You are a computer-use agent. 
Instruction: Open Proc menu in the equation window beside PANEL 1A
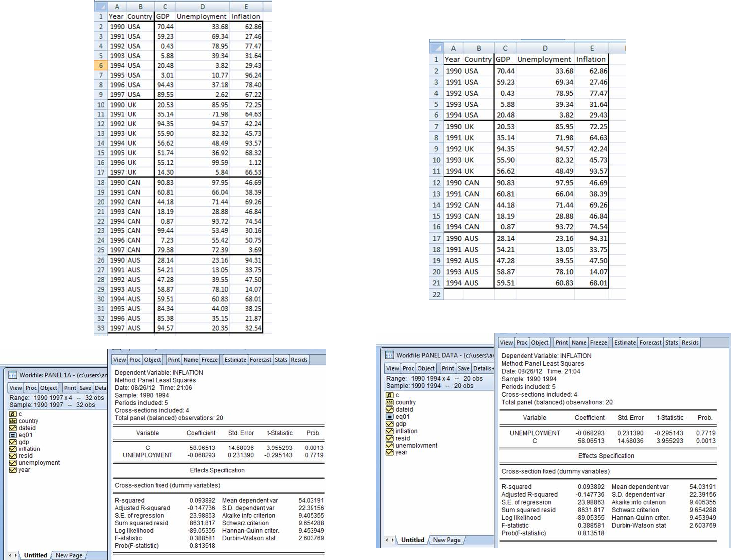tap(135, 360)
